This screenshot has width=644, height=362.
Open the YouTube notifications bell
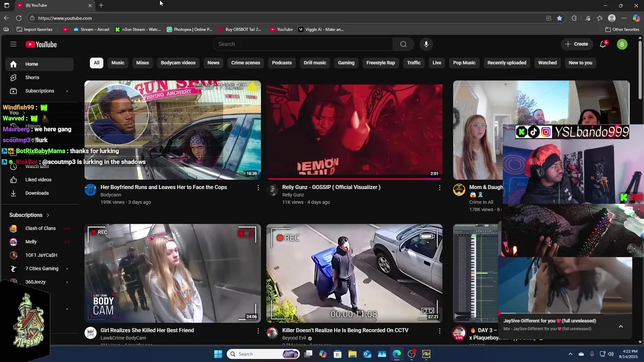click(x=603, y=44)
